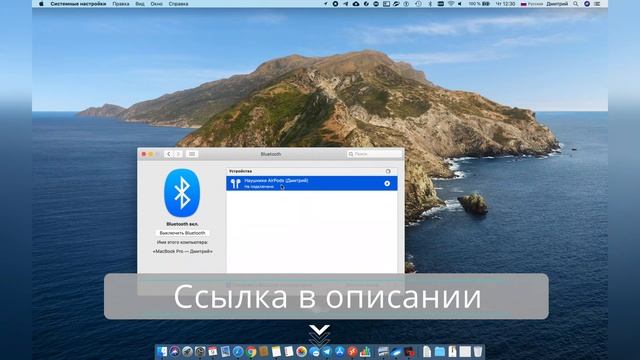640x360 pixels.
Task: Click the Bluetooth вкл. status label
Action: pyautogui.click(x=182, y=224)
